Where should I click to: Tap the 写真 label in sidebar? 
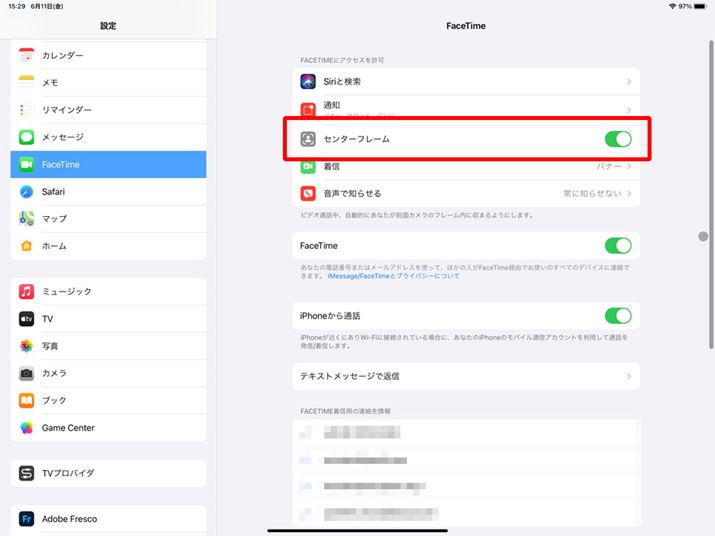coord(50,346)
